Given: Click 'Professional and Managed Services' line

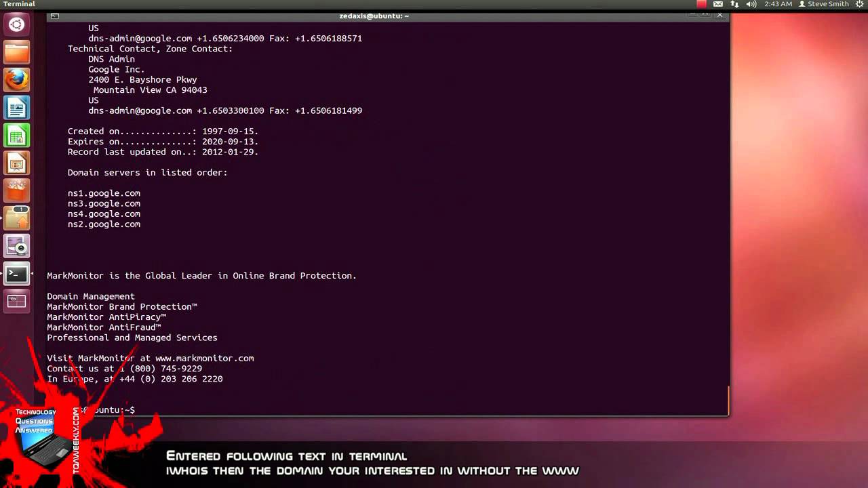Looking at the screenshot, I should pos(132,338).
